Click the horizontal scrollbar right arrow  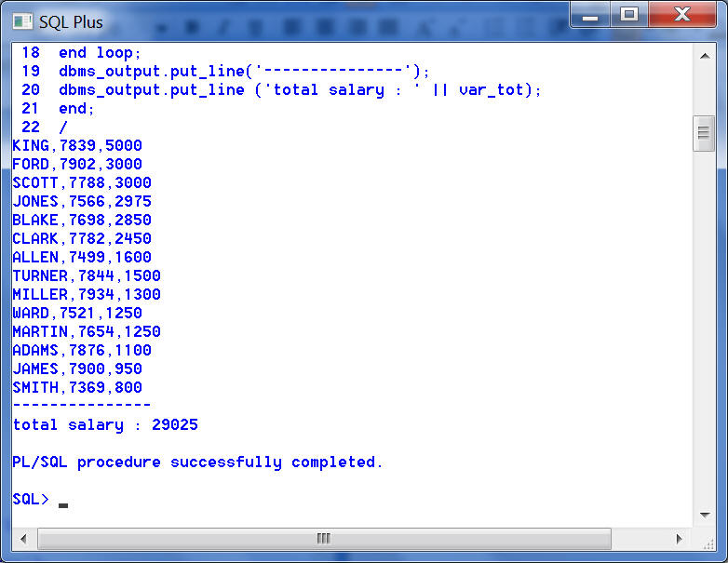pyautogui.click(x=680, y=539)
